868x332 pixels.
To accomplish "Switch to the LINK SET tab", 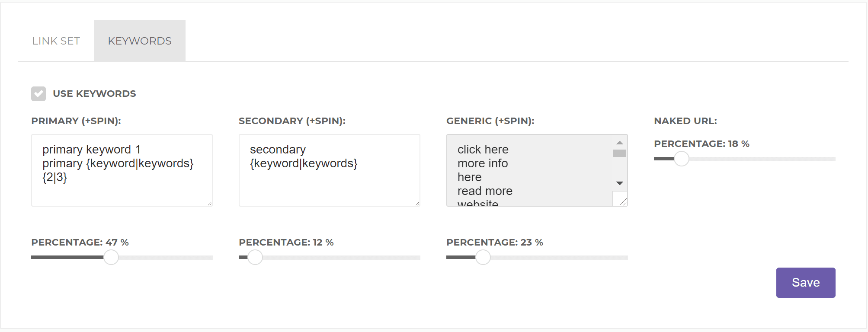I will [x=56, y=41].
